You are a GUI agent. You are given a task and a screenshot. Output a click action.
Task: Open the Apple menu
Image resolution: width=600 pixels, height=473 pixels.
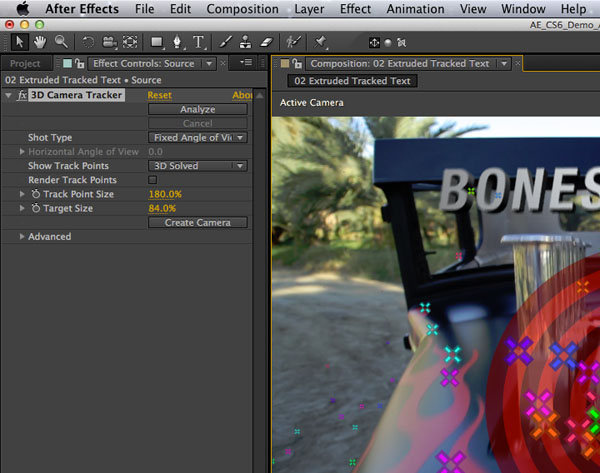click(x=23, y=8)
